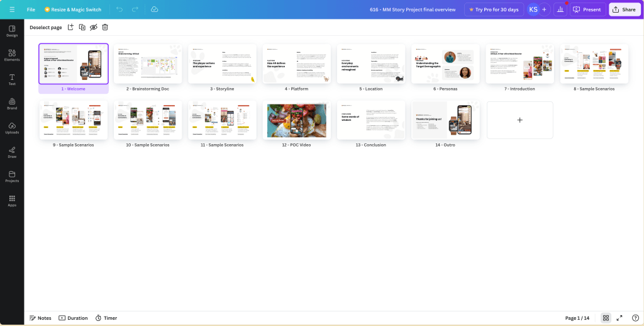Open the Share dialog
Image resolution: width=644 pixels, height=326 pixels.
(624, 9)
